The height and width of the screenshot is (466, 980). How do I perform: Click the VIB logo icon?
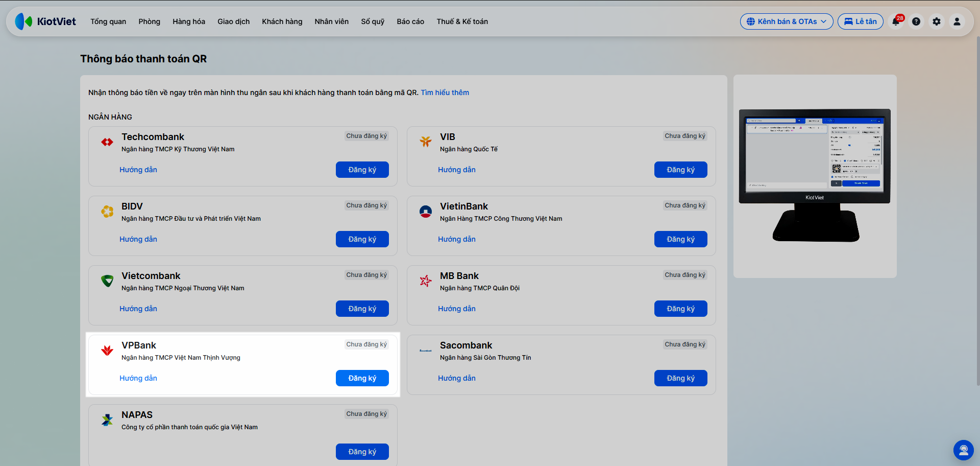point(426,142)
